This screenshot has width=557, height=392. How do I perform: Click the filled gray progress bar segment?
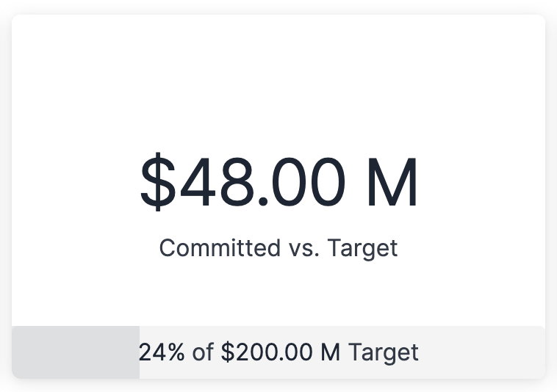(x=75, y=352)
